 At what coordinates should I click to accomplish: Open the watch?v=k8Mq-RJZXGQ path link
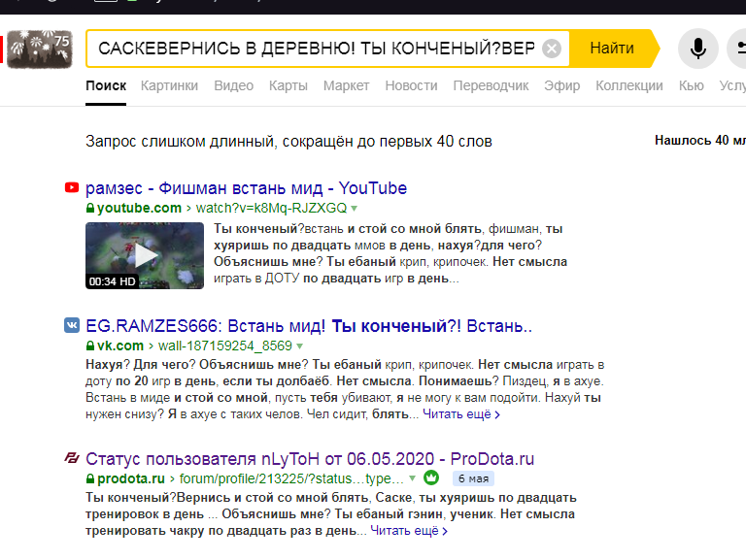pyautogui.click(x=271, y=208)
